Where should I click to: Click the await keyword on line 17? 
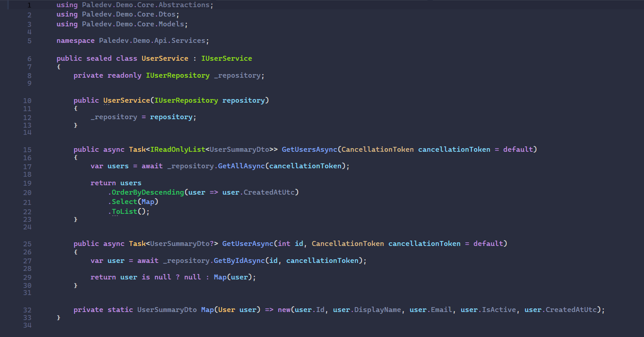point(152,166)
